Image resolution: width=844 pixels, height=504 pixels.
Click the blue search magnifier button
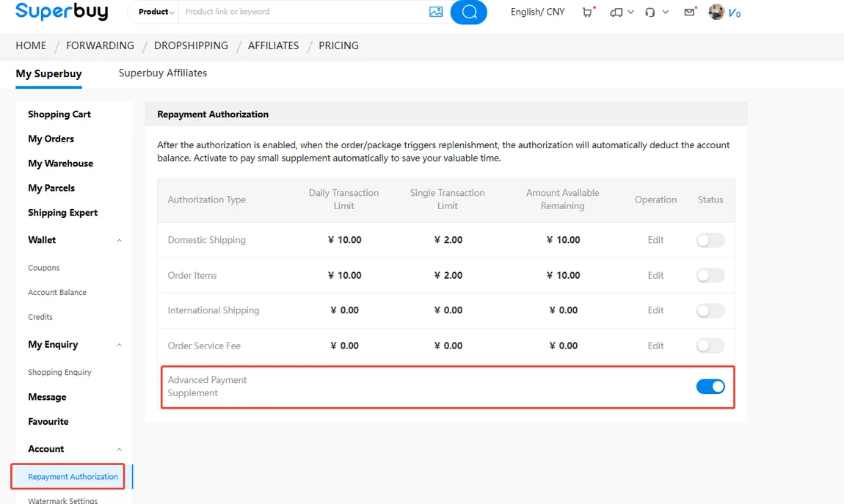point(469,12)
